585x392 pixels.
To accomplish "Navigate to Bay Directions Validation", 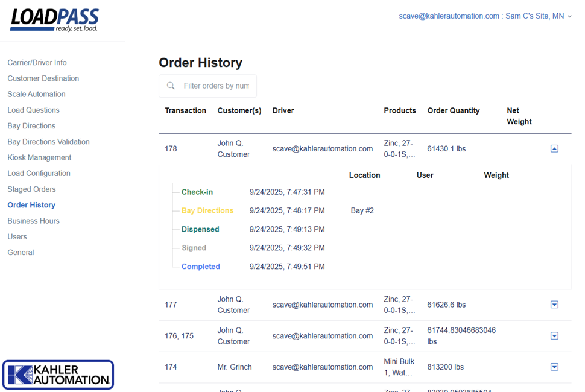I will [48, 142].
